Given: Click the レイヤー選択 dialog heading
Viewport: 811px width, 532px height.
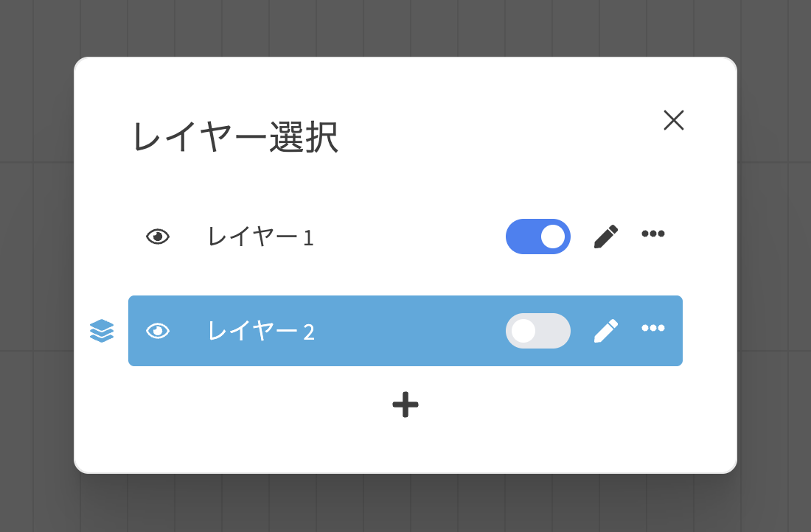Looking at the screenshot, I should click(236, 137).
